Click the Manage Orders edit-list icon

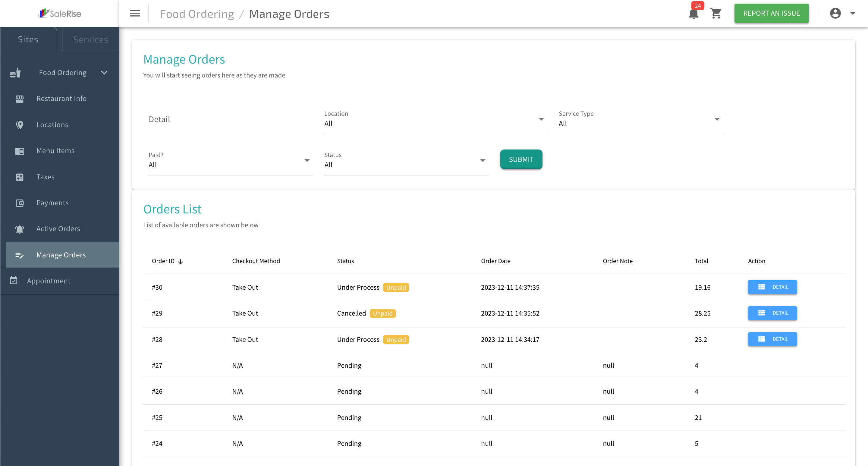[20, 255]
